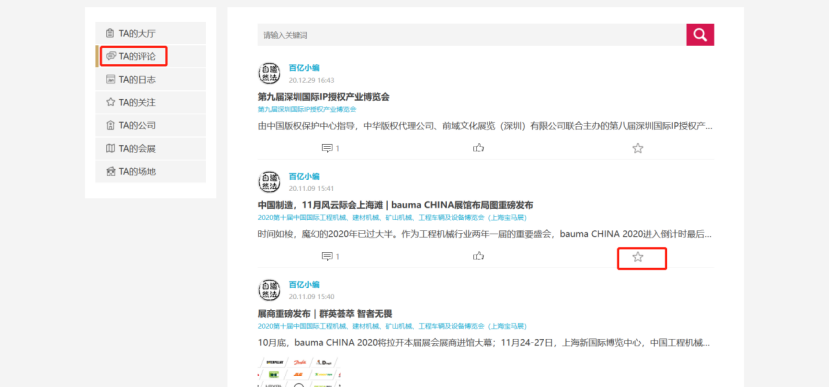Viewport: 830px width, 388px height.
Task: Open TA的公司 sidebar item
Action: (x=150, y=125)
